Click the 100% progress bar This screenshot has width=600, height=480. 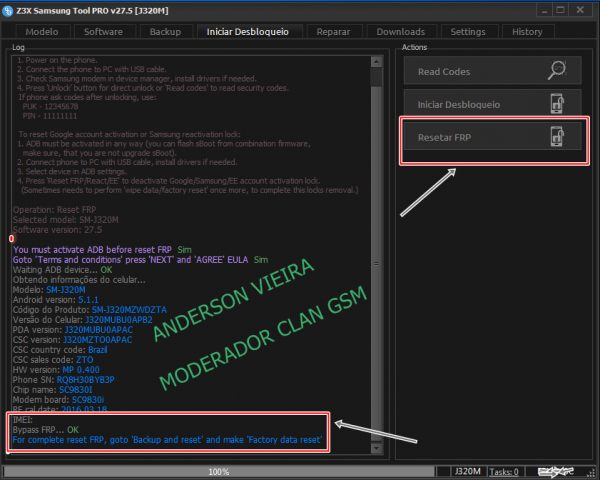pyautogui.click(x=220, y=470)
